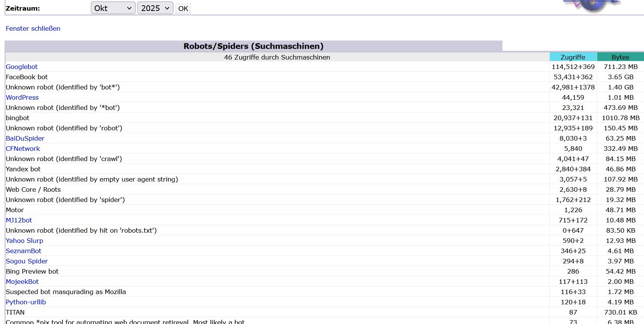Select the Bing Preview bot row name
This screenshot has height=324, width=644.
click(32, 271)
